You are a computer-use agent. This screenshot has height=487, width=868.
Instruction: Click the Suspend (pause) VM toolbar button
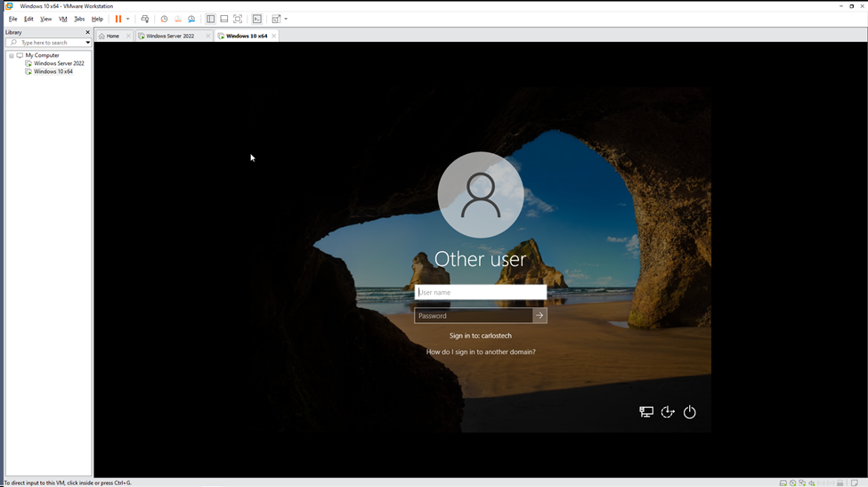tap(118, 19)
